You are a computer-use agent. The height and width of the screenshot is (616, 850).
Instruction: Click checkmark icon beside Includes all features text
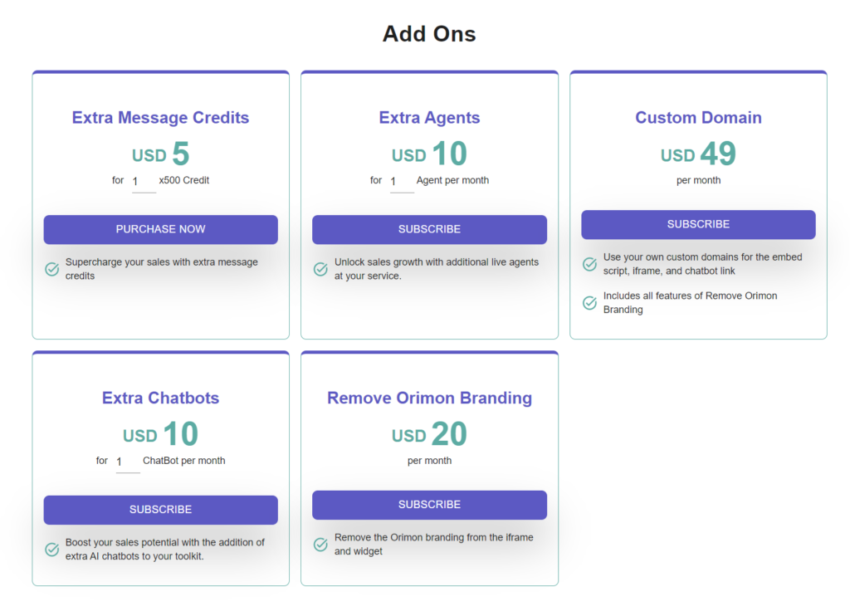590,302
